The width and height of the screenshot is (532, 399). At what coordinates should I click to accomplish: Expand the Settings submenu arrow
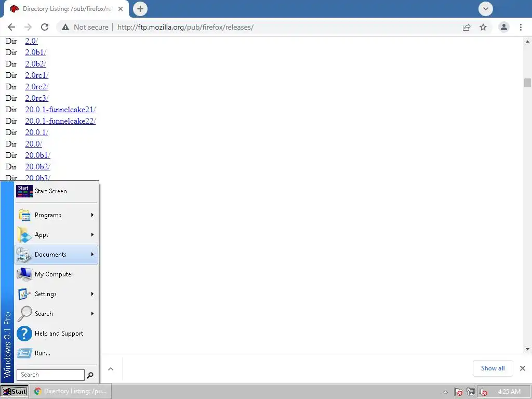pos(92,294)
